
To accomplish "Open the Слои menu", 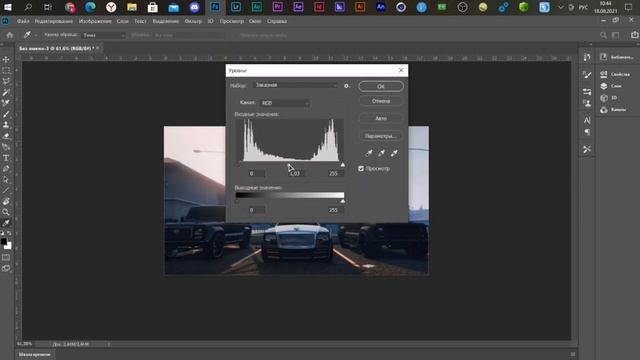I will (x=122, y=21).
